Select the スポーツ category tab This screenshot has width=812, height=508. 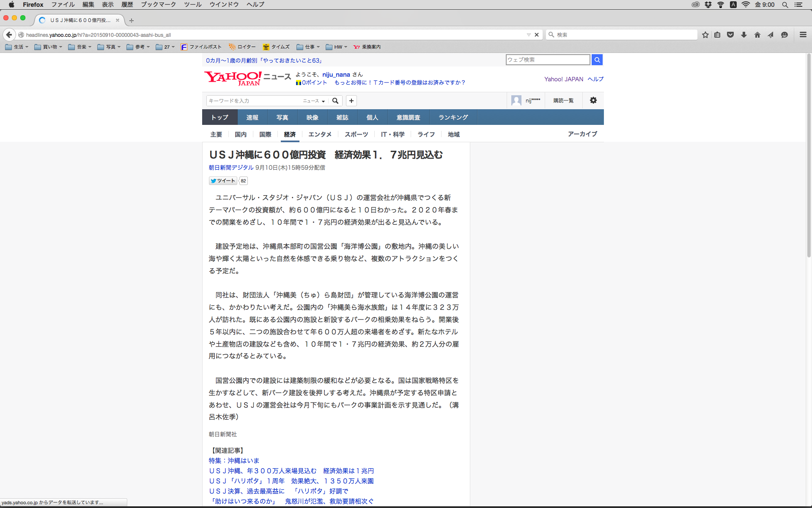tap(356, 134)
